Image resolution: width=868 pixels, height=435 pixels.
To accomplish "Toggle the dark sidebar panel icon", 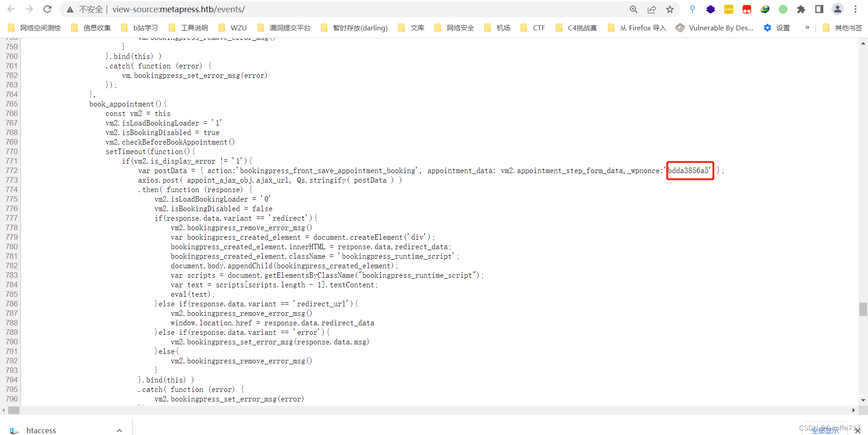I will point(819,9).
